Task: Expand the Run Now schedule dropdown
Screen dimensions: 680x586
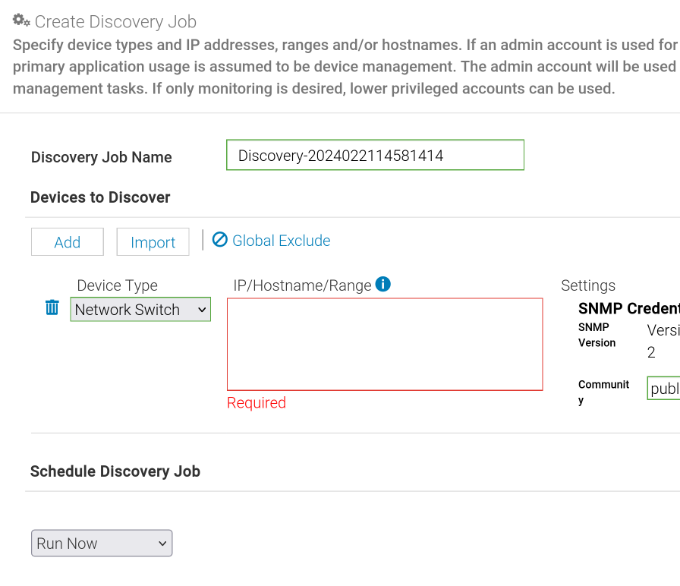Action: pyautogui.click(x=102, y=543)
